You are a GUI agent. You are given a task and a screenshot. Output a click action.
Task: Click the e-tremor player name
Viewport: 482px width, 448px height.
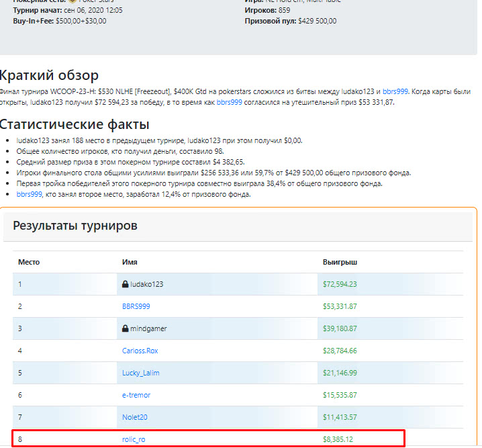tap(136, 395)
